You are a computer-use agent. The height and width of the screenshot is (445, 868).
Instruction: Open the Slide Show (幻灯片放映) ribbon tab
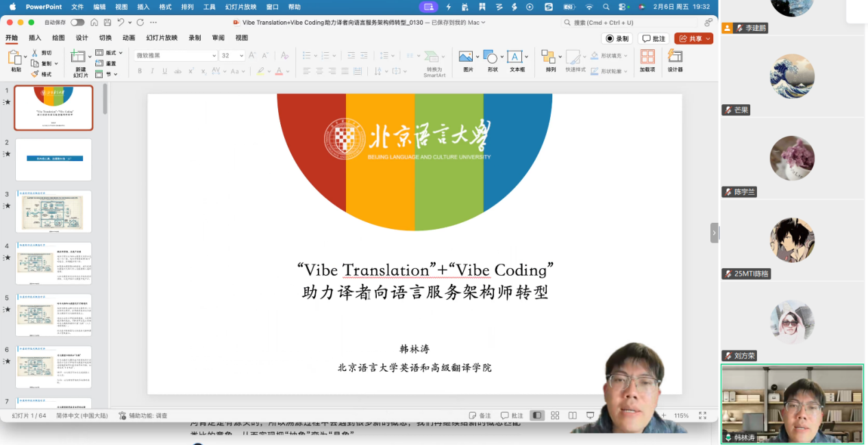coord(162,38)
